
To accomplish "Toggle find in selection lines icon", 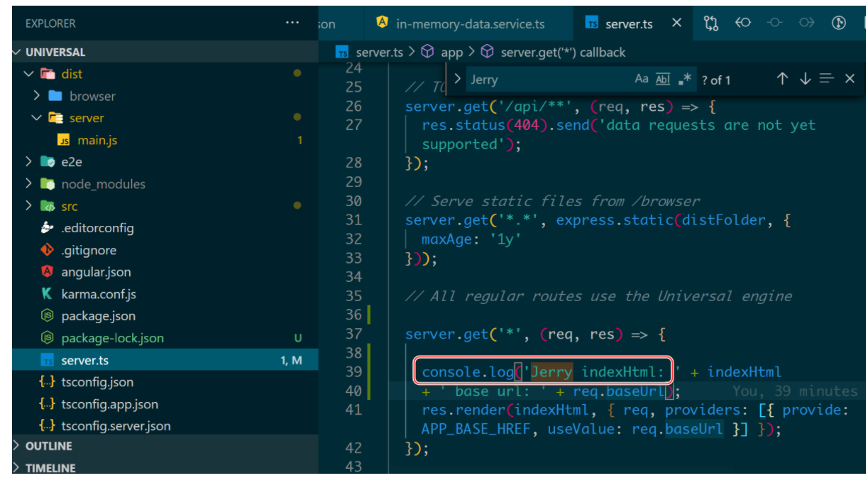I will coord(827,79).
